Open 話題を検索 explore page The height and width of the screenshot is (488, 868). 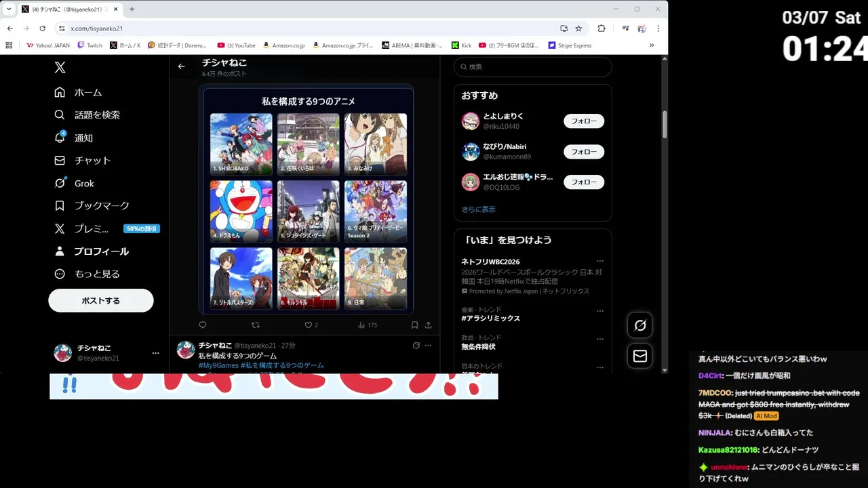coord(87,115)
